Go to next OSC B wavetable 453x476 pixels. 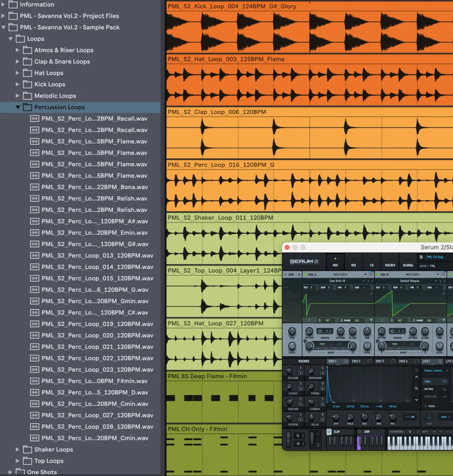tap(445, 281)
